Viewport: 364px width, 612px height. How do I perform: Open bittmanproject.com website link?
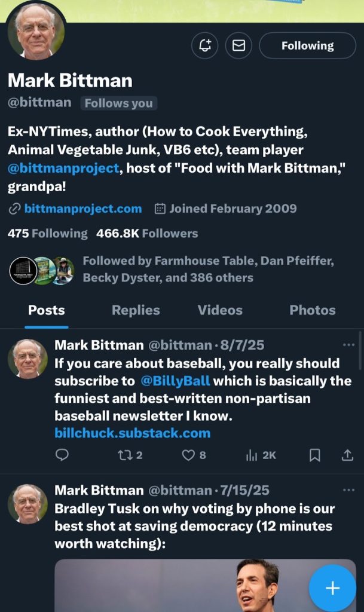[83, 209]
